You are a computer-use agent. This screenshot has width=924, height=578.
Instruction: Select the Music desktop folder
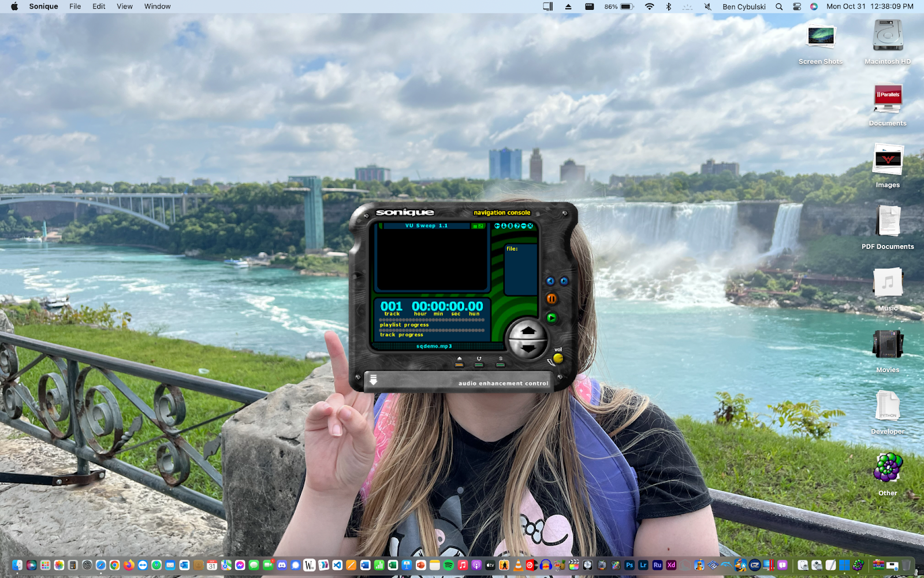(x=888, y=289)
